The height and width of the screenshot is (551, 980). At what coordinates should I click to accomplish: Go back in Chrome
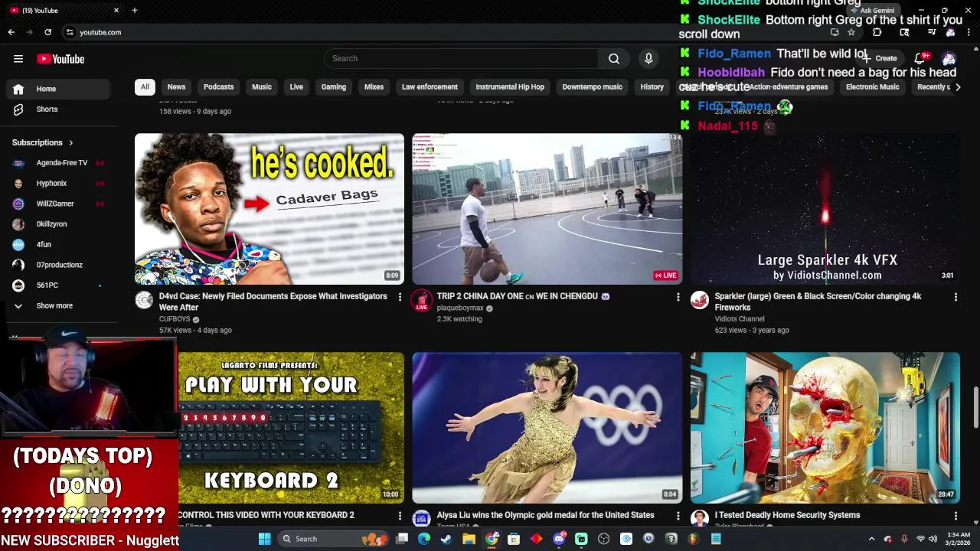[11, 32]
